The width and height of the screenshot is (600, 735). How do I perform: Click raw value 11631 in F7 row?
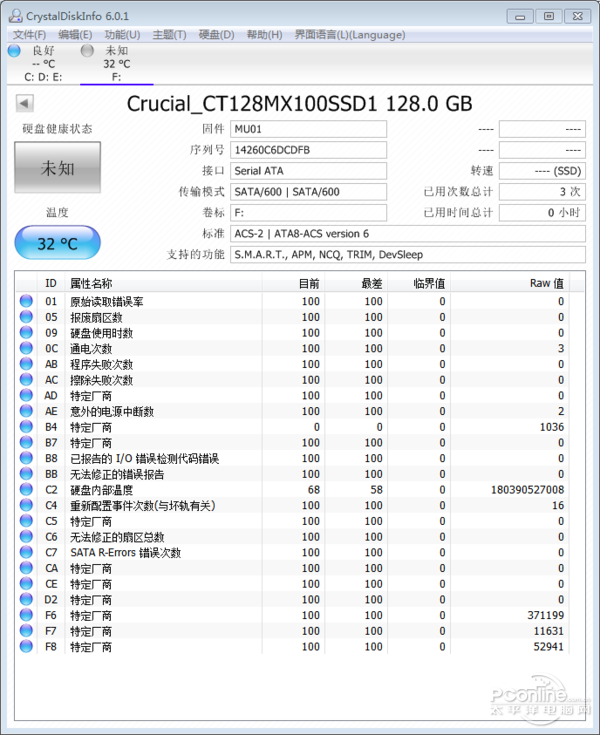tap(548, 631)
